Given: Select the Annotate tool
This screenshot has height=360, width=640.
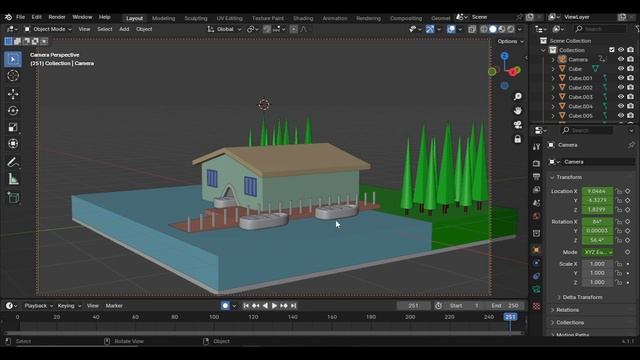Looking at the screenshot, I should tap(13, 162).
